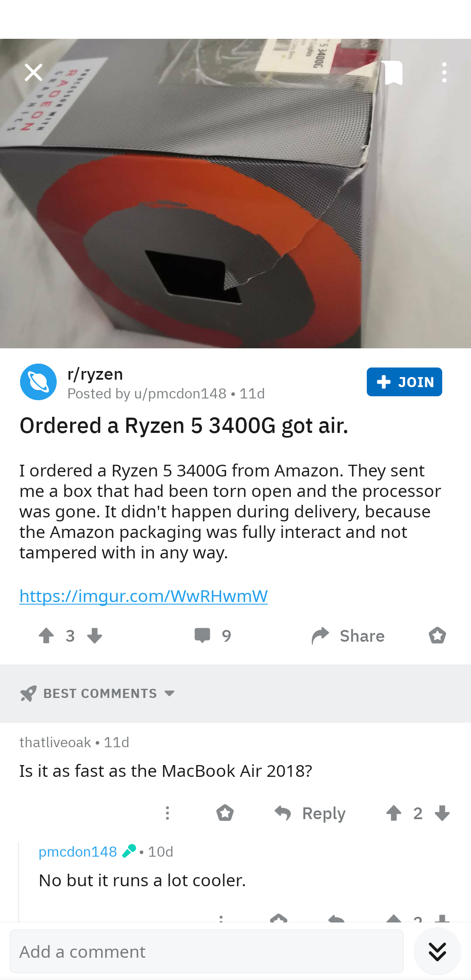Screen dimensions: 471x980
Task: Reply to thatliveoak's comment
Action: (x=310, y=813)
